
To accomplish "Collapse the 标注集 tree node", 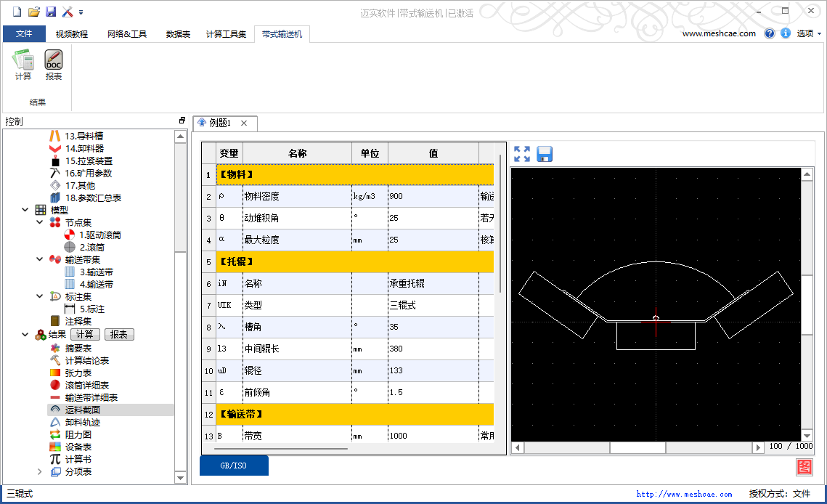I will [x=39, y=296].
